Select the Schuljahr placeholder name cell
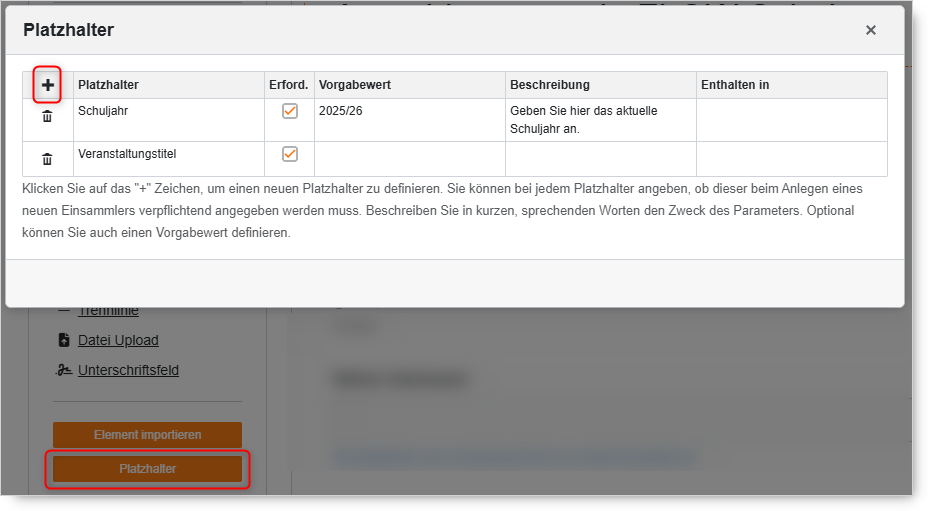The height and width of the screenshot is (511, 928). 168,119
